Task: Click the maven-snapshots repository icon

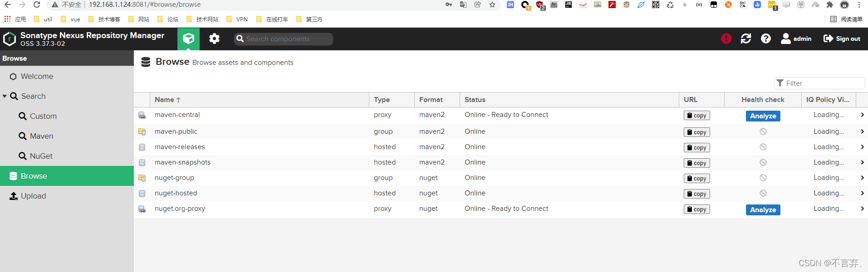Action: (x=142, y=163)
